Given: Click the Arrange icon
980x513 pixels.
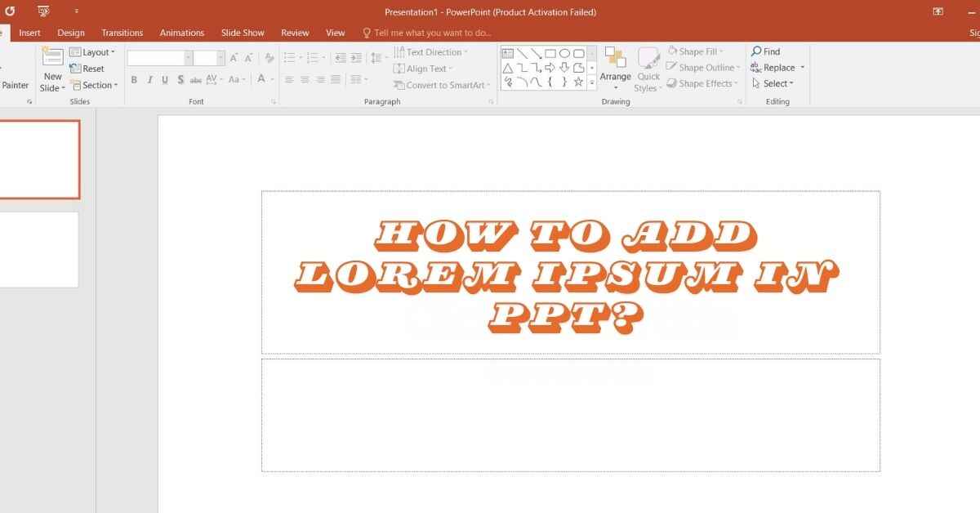Looking at the screenshot, I should click(x=615, y=59).
